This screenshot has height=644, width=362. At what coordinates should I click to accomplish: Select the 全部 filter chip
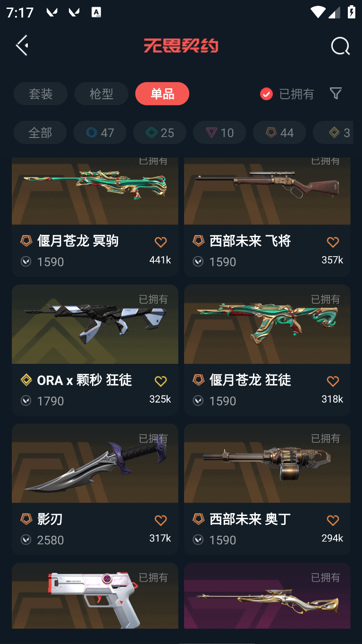click(40, 132)
